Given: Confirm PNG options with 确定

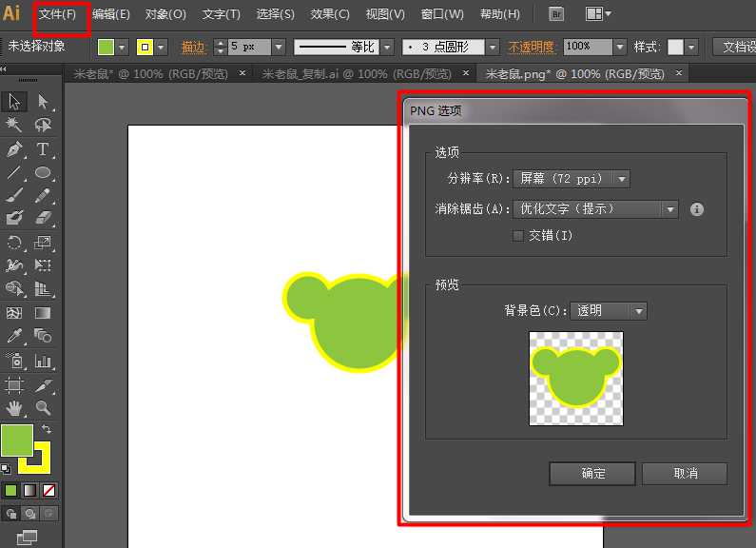Looking at the screenshot, I should tap(592, 474).
